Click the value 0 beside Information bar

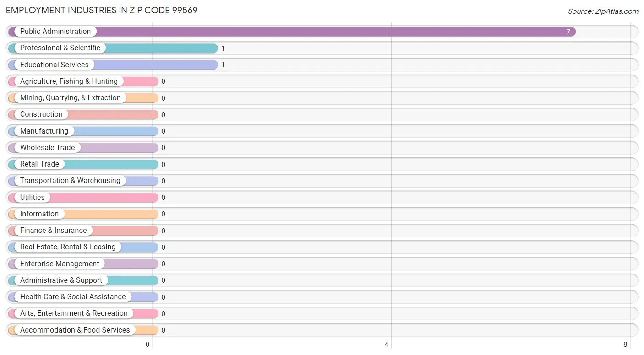(164, 214)
